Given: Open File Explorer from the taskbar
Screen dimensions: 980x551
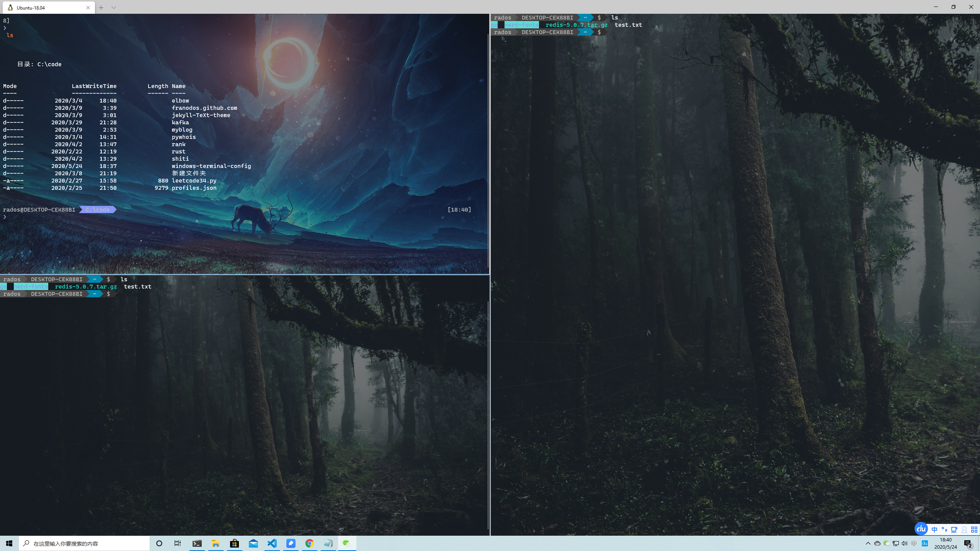Looking at the screenshot, I should [216, 543].
